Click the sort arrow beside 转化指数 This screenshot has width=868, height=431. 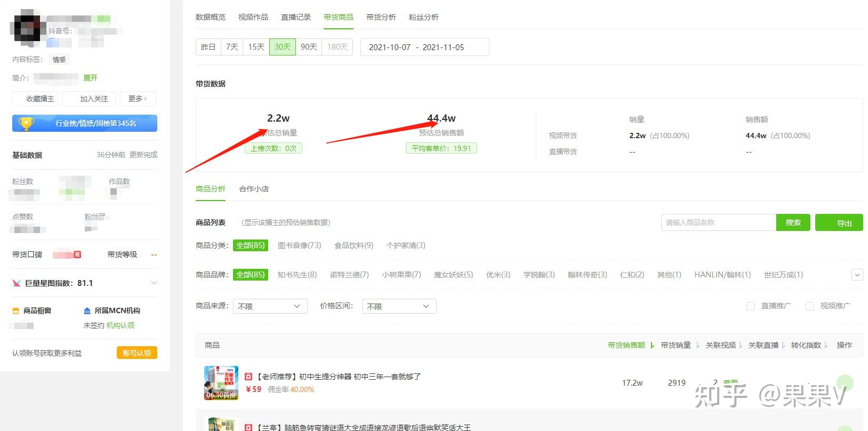826,346
